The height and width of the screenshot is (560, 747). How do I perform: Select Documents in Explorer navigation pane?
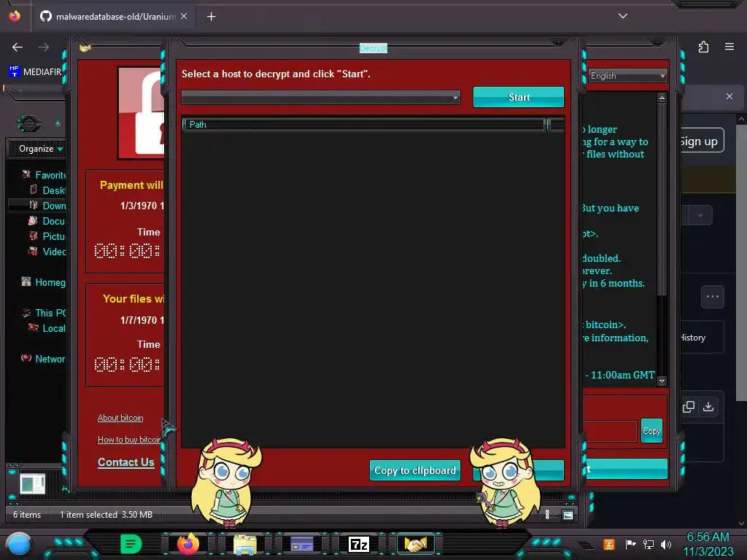[47, 221]
